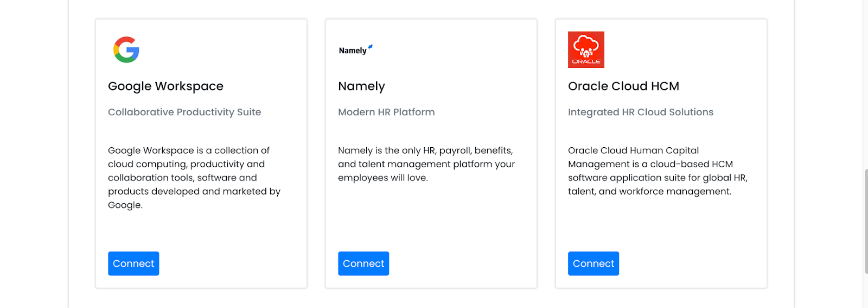Click the Modern HR Platform subtitle
The width and height of the screenshot is (868, 308).
pos(386,112)
